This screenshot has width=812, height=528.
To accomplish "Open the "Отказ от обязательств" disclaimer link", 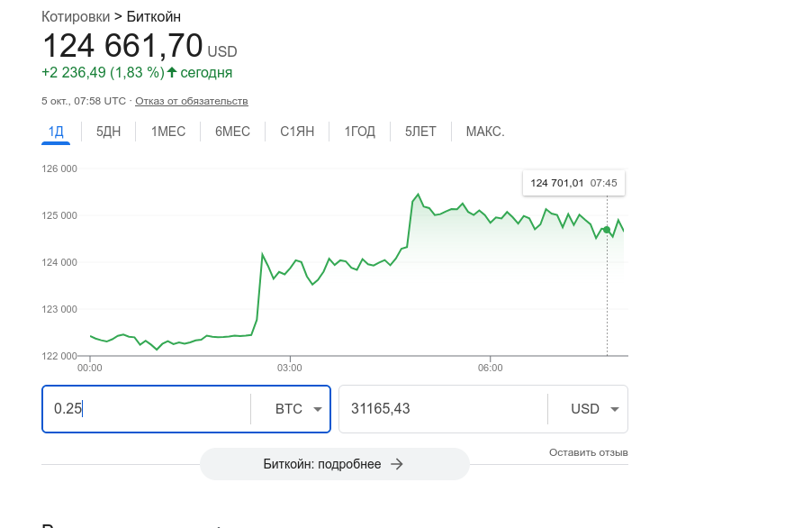I will click(x=192, y=101).
